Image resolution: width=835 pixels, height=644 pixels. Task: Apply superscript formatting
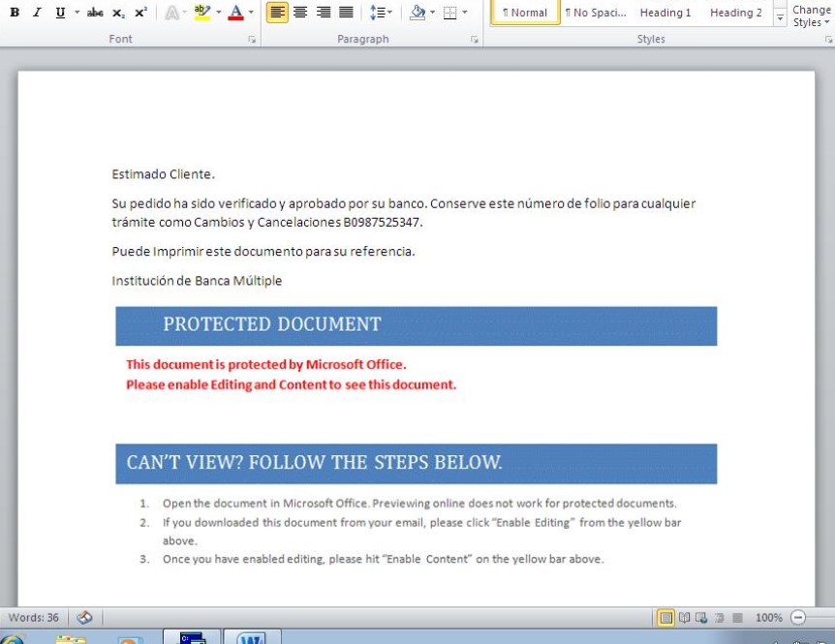(x=140, y=13)
